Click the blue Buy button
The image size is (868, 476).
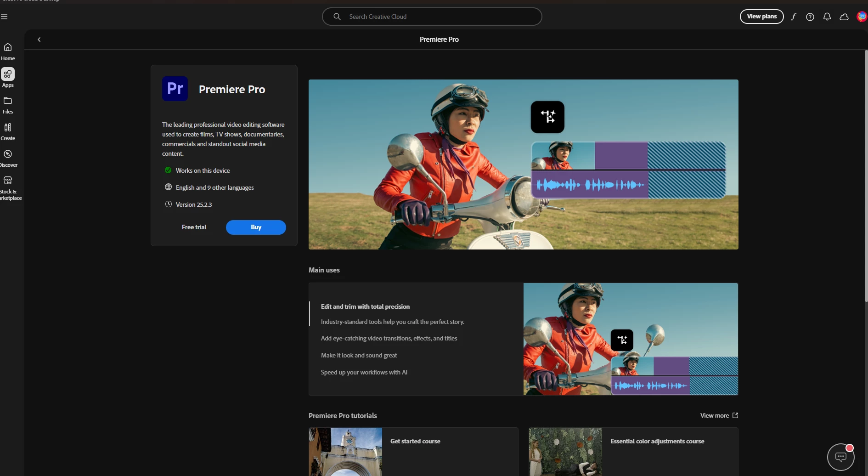tap(256, 227)
